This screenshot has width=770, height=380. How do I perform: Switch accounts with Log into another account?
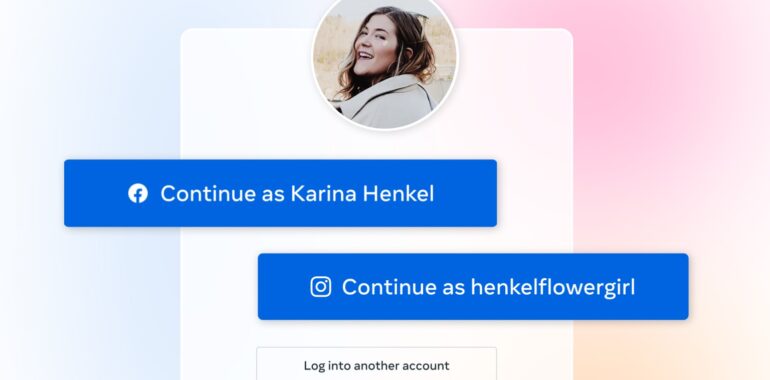coord(376,364)
